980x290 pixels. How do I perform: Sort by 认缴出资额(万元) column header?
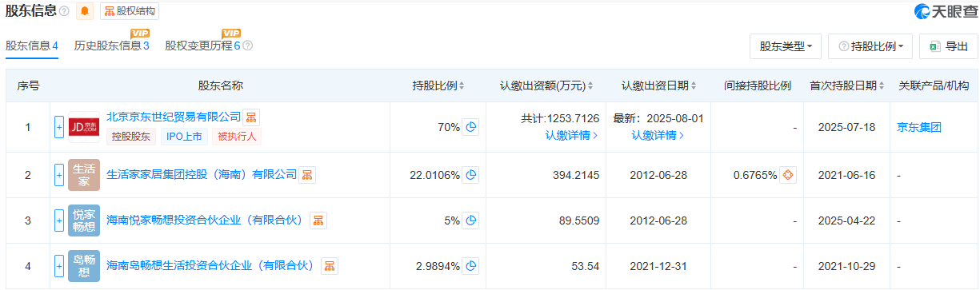point(547,85)
